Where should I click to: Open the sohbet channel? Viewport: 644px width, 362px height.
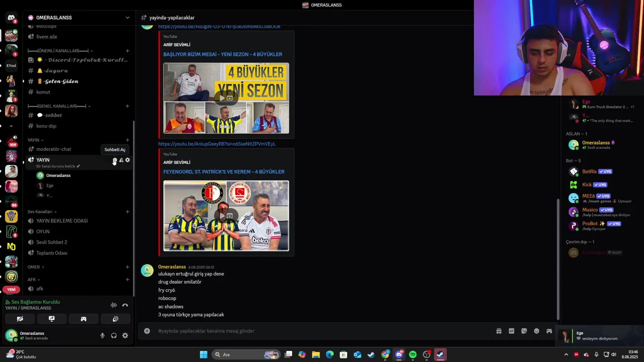[x=79, y=115]
